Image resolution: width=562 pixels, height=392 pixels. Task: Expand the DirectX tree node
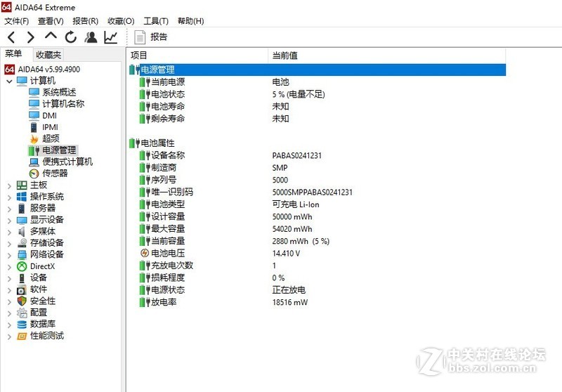(9, 266)
